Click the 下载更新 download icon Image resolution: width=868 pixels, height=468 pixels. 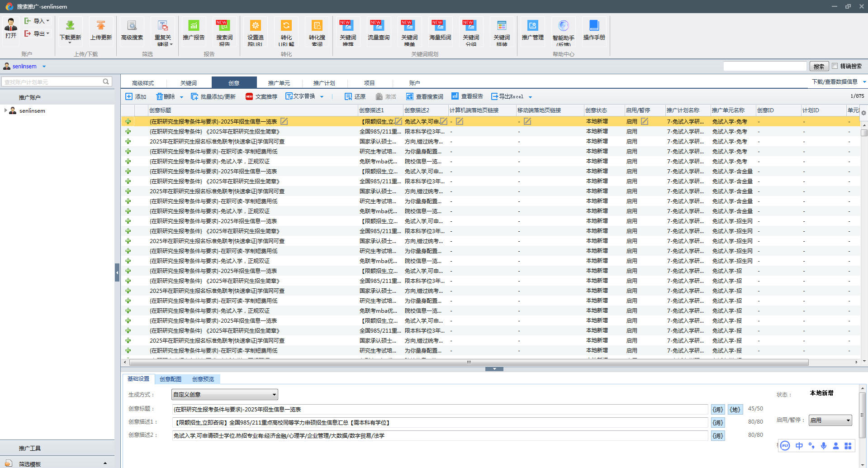(x=70, y=26)
